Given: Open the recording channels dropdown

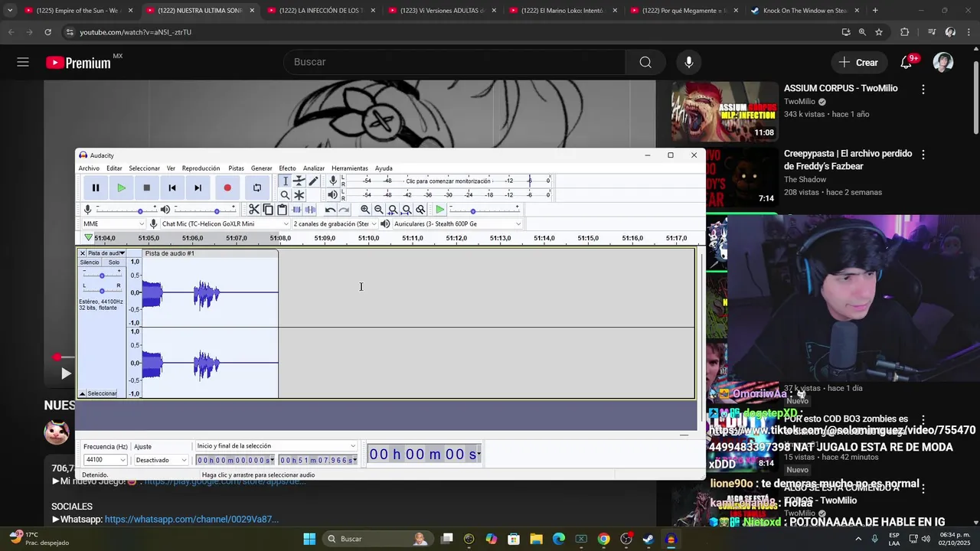Looking at the screenshot, I should click(335, 223).
